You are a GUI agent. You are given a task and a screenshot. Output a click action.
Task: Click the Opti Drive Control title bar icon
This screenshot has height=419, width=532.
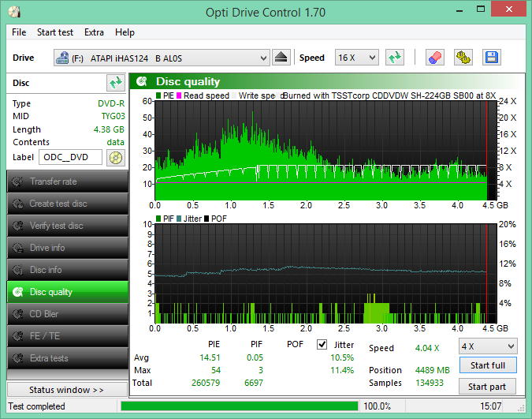coord(15,13)
